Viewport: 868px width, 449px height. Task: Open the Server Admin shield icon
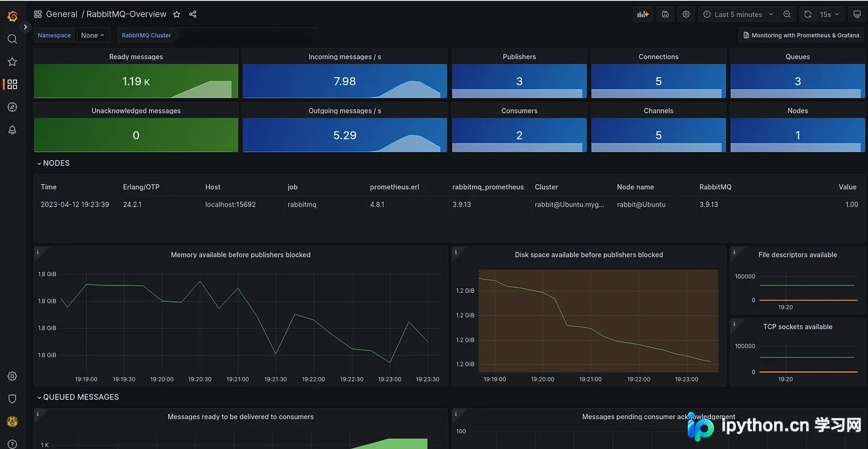12,399
